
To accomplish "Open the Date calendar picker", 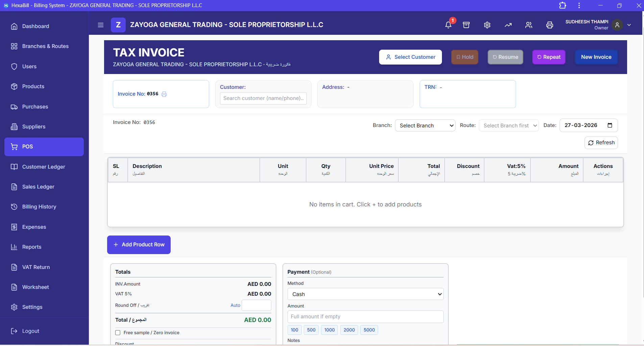I will point(610,125).
